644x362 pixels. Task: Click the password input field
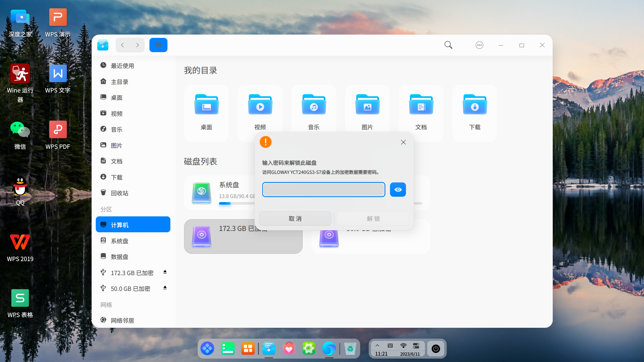[x=323, y=189]
